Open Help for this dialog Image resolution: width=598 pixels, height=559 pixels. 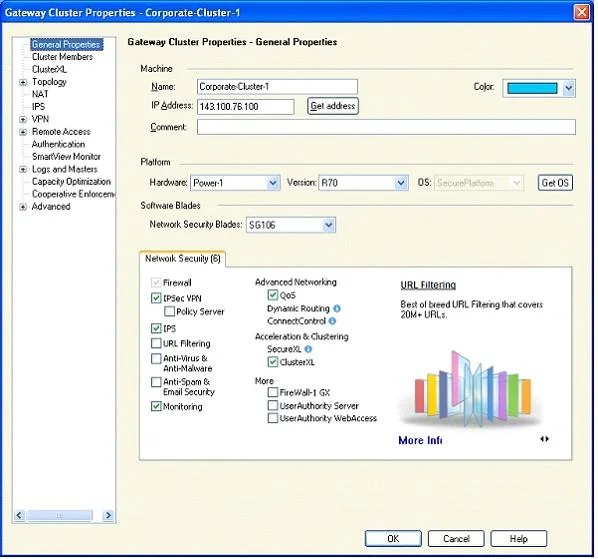coord(519,538)
